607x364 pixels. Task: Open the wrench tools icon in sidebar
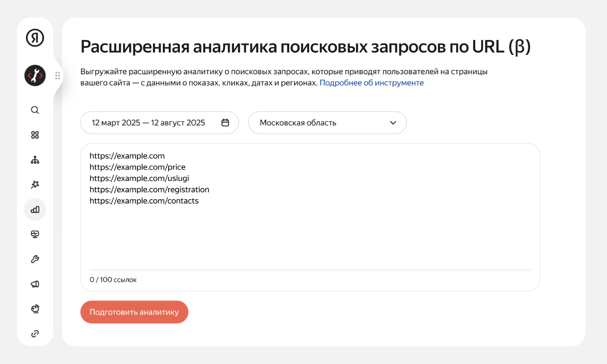(x=35, y=259)
